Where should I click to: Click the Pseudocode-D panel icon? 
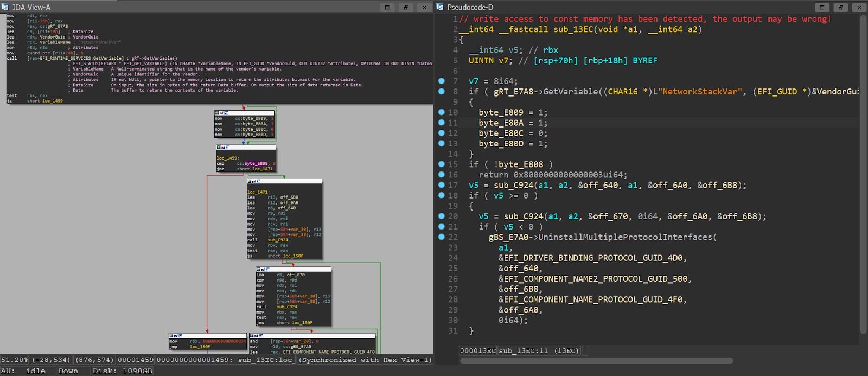pos(439,7)
